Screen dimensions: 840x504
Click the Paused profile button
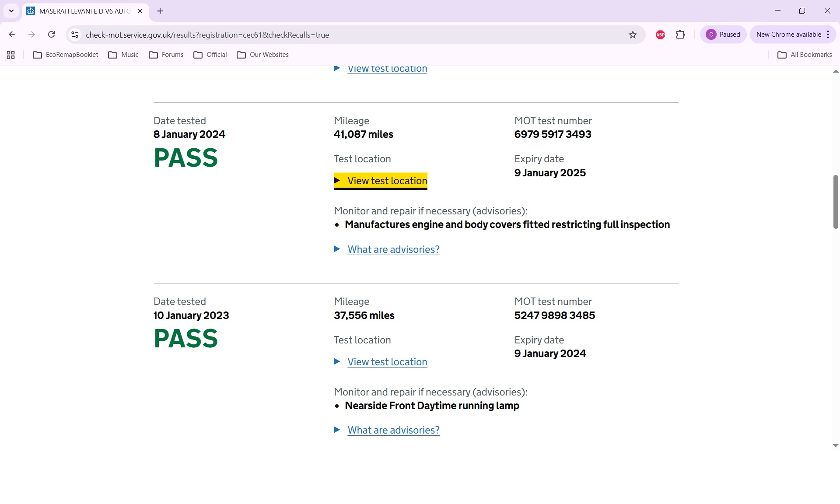(723, 35)
